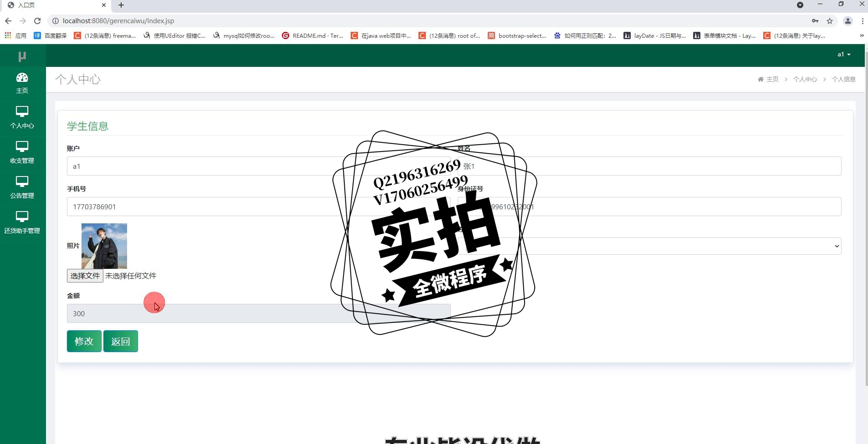Open saved passwords key icon
Screen dimensions: 868x444
point(815,21)
